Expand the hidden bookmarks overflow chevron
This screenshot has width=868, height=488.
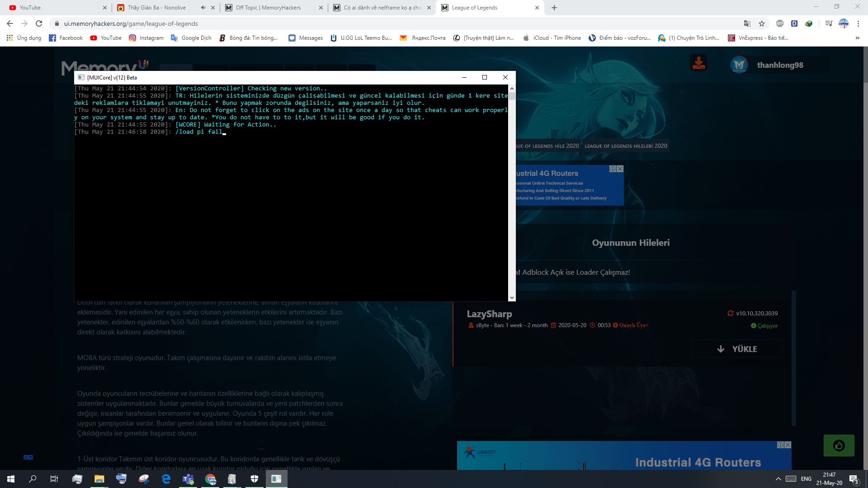click(857, 38)
